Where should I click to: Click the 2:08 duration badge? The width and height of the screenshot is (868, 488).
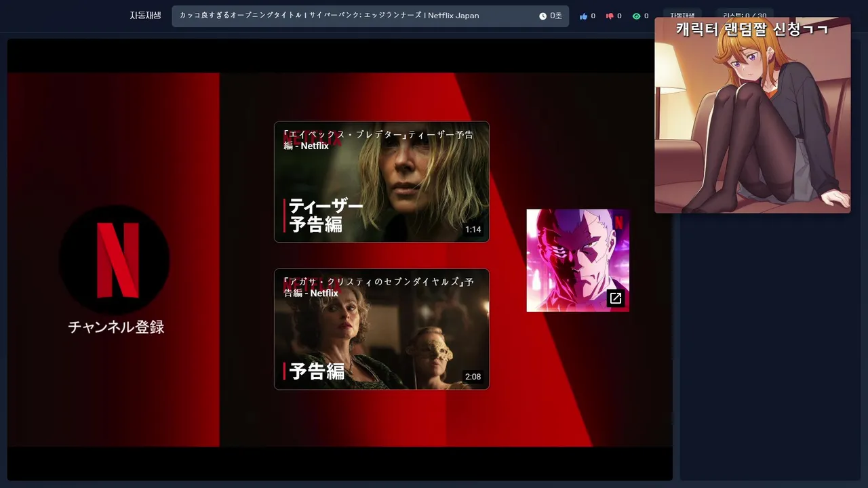pos(473,377)
